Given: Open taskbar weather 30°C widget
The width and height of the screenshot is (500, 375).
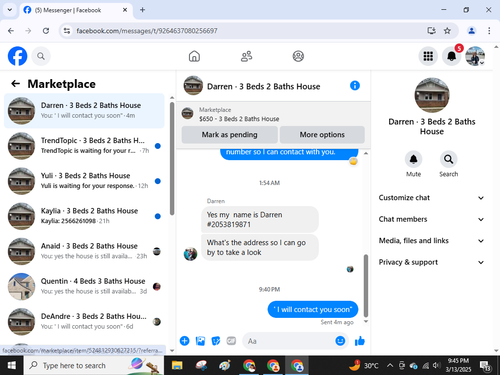Looking at the screenshot, I should coord(363,366).
